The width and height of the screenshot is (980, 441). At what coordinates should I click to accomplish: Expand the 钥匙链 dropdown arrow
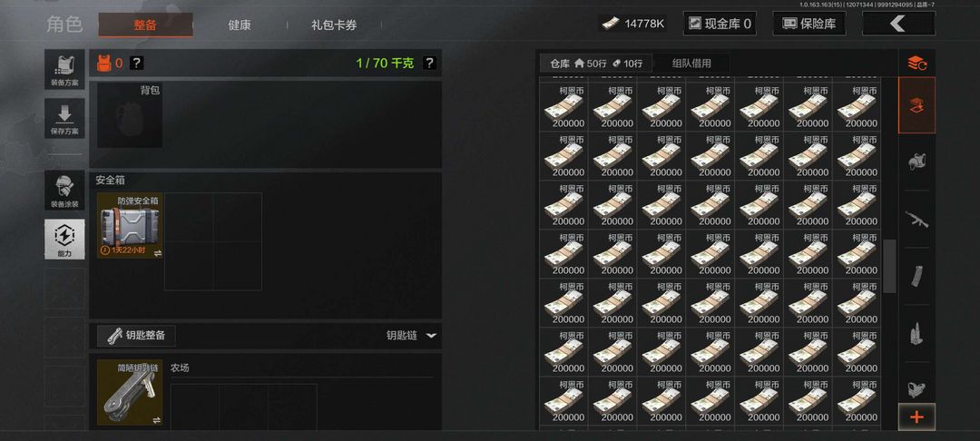point(431,336)
